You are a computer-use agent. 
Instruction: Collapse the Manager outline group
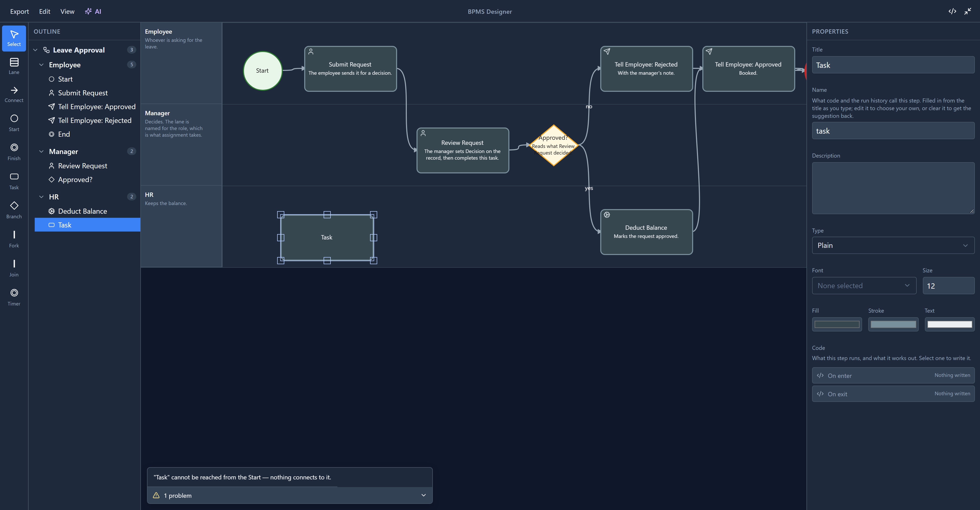click(x=41, y=151)
